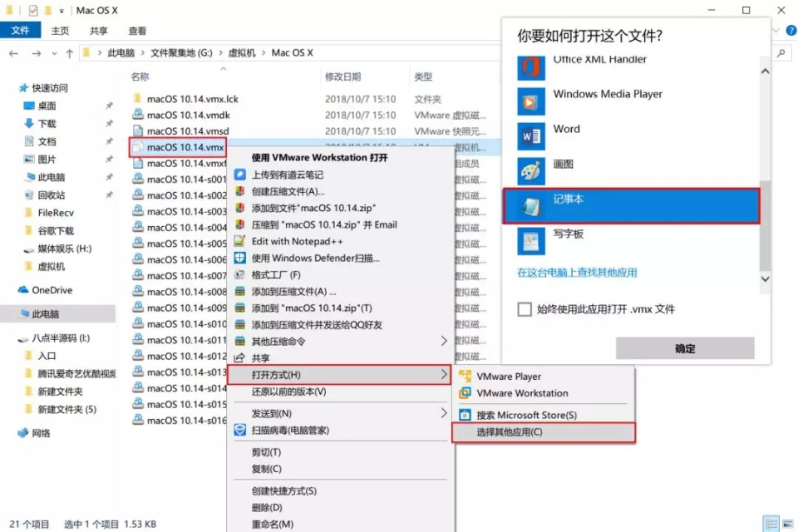This screenshot has width=798, height=532.
Task: Choose Delete (删除) from the context menu
Action: point(267,508)
